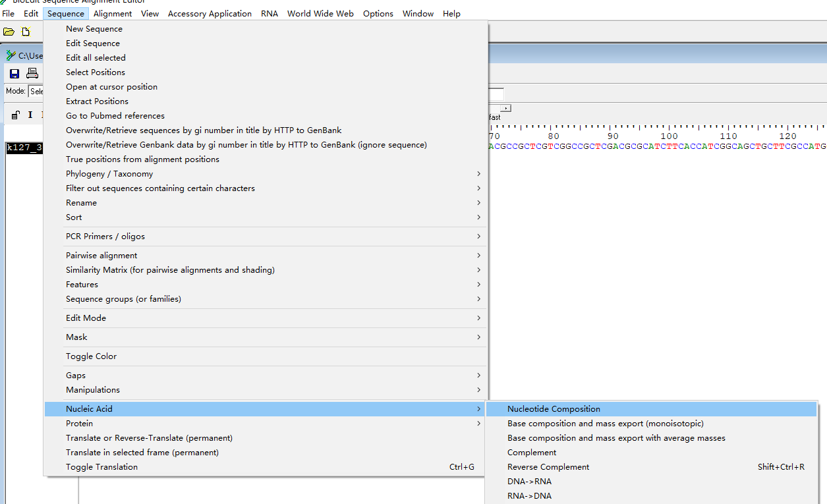
Task: Expand the Features submenu
Action: [266, 285]
